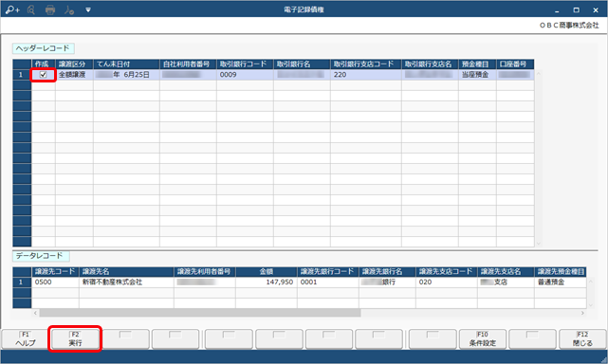The height and width of the screenshot is (364, 608).
Task: Click row header 1 of ヘッダーレコード grid
Action: tap(22, 75)
